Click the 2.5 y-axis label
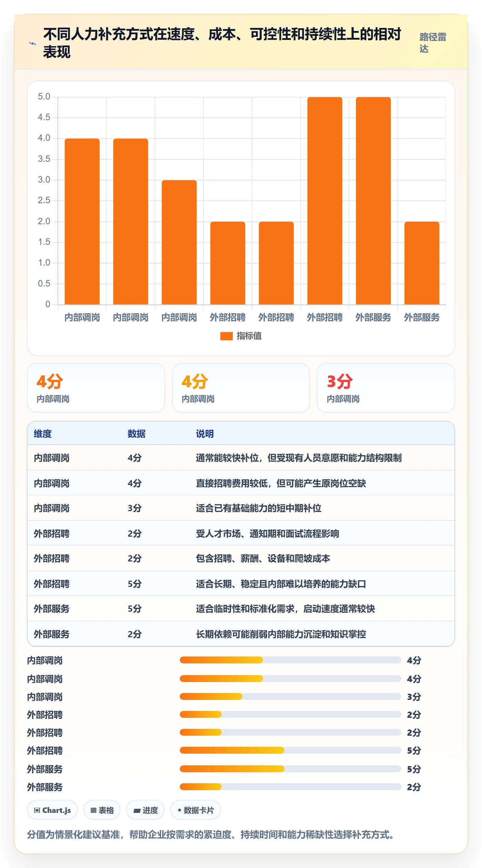The width and height of the screenshot is (482, 868). click(44, 200)
